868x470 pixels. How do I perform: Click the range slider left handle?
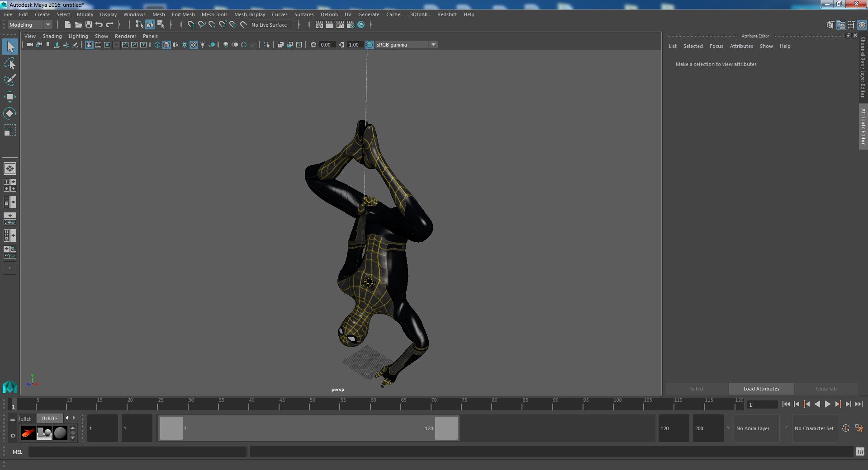171,428
